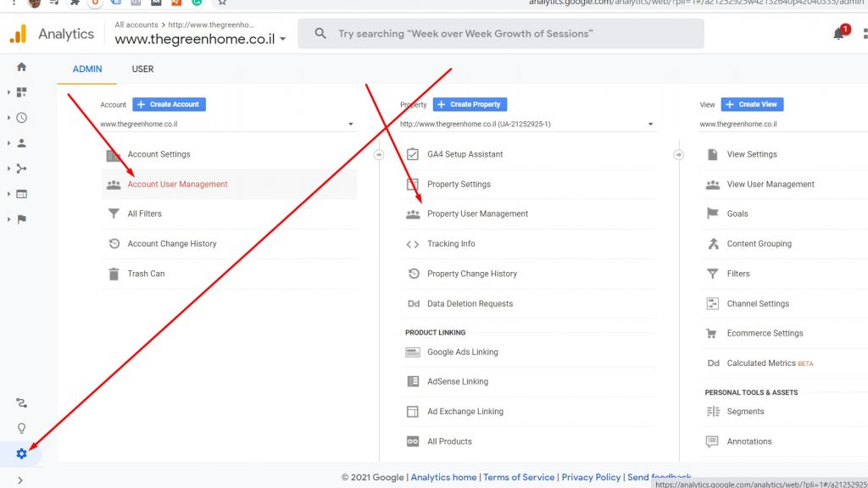868x488 pixels.
Task: Open the browser extensions puzzle icon
Action: coord(75,3)
